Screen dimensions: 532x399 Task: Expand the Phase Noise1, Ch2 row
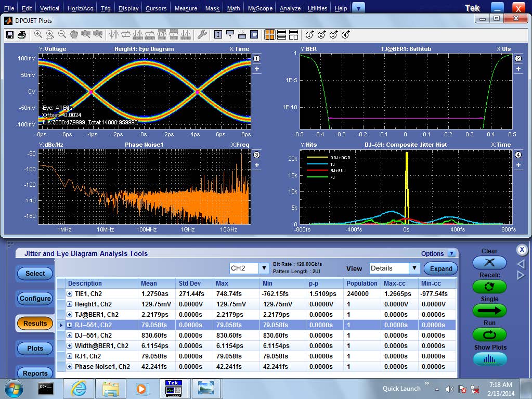(x=70, y=367)
